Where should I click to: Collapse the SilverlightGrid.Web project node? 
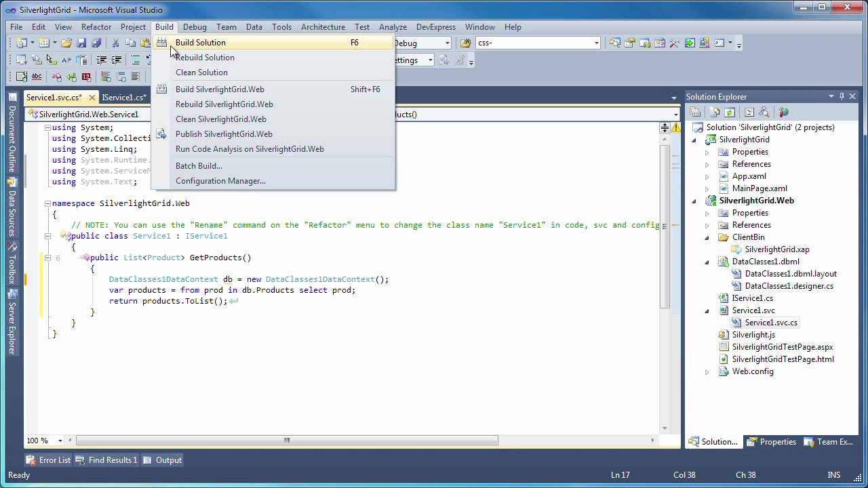tap(694, 201)
